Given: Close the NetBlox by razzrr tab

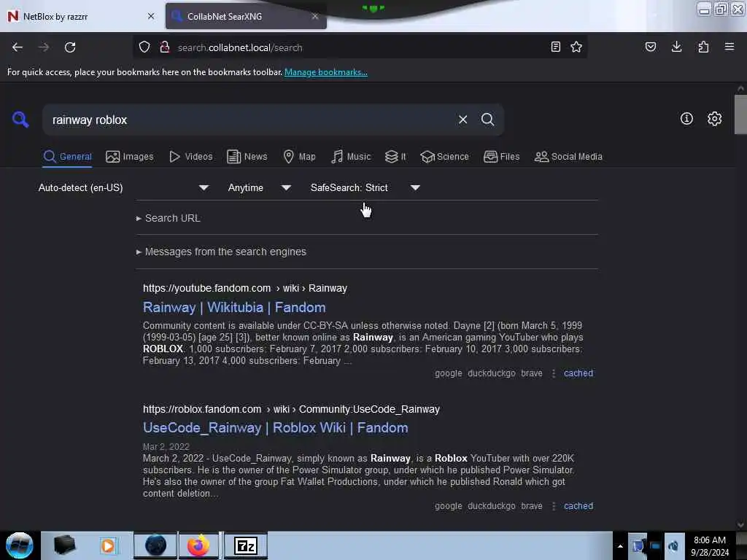Looking at the screenshot, I should point(151,16).
